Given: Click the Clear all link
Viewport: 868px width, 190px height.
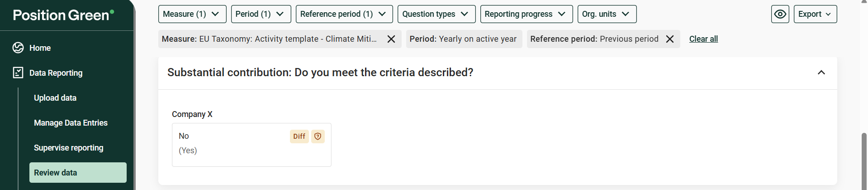Looking at the screenshot, I should (x=703, y=39).
